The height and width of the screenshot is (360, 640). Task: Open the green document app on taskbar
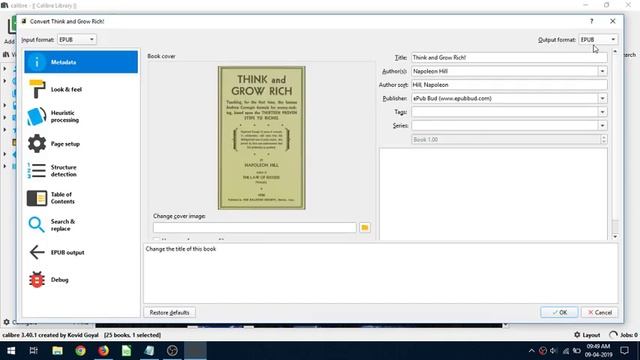127,351
